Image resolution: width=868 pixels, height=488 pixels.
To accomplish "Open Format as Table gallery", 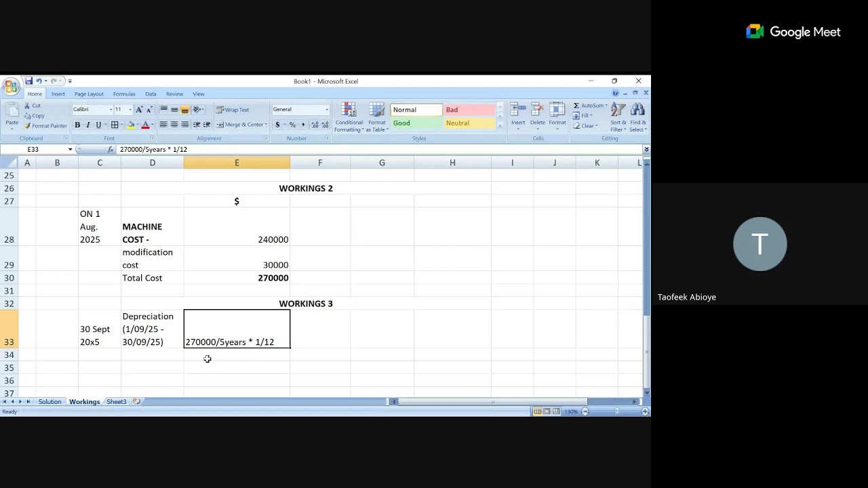I will click(377, 117).
